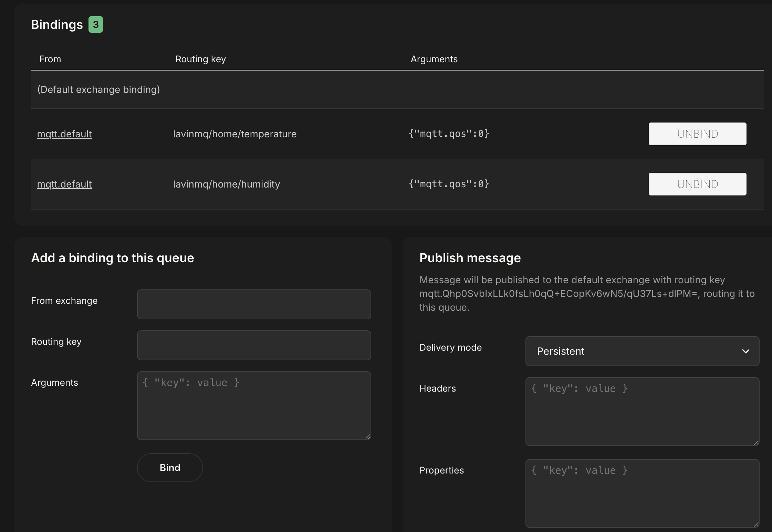Viewport: 772px width, 532px height.
Task: Click the Publish message heading
Action: pos(470,258)
